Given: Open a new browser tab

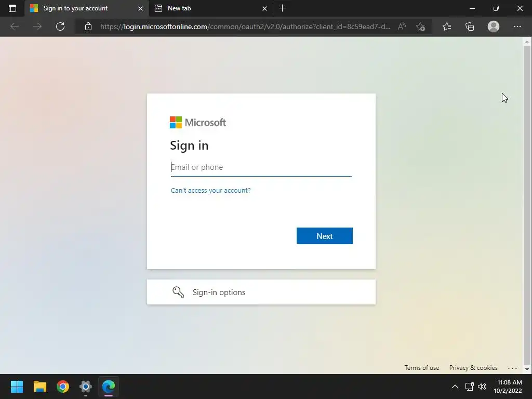Looking at the screenshot, I should point(282,8).
